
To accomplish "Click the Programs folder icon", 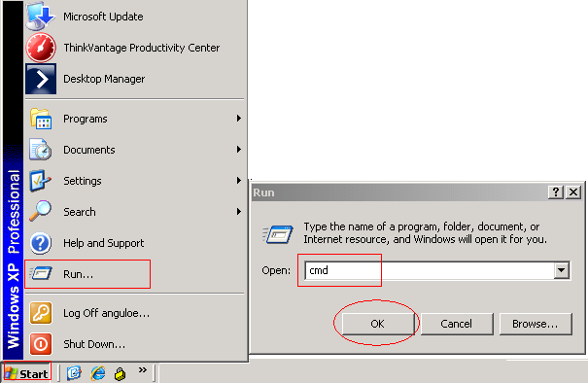I will (x=41, y=119).
